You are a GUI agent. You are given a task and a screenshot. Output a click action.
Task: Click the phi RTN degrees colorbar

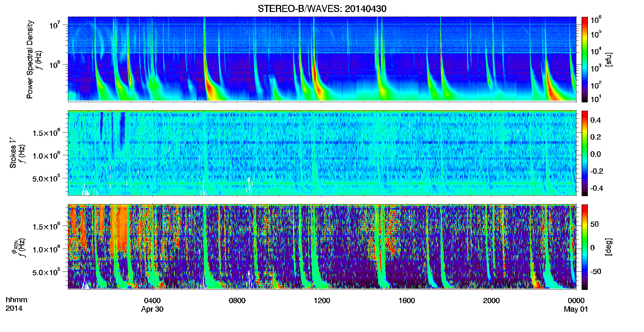[x=585, y=247]
